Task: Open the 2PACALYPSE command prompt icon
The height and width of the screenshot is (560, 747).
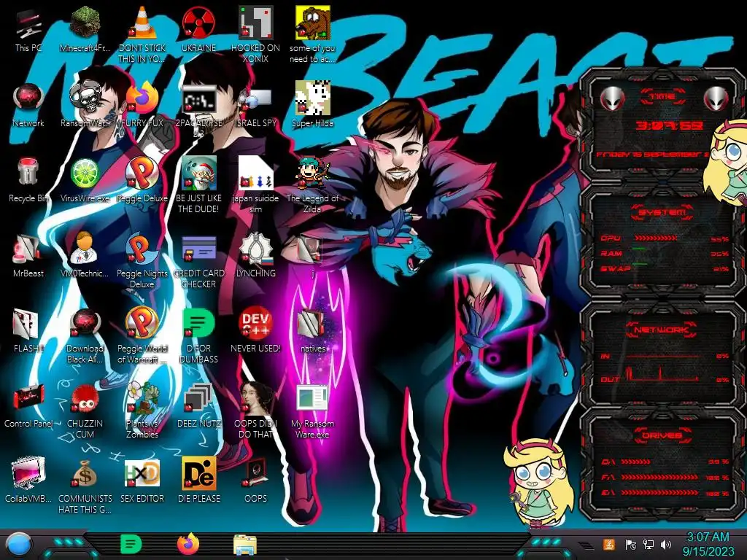Action: 198,99
